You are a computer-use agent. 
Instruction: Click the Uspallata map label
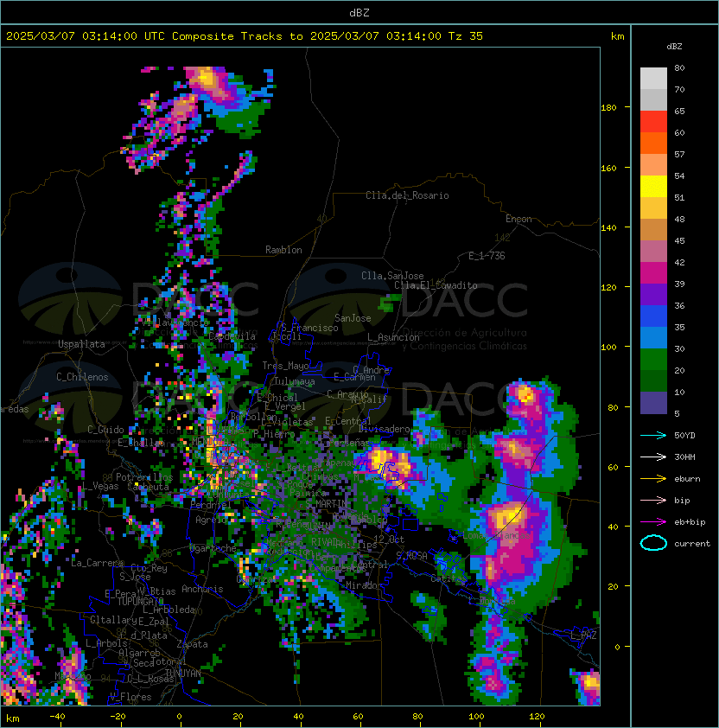81,344
